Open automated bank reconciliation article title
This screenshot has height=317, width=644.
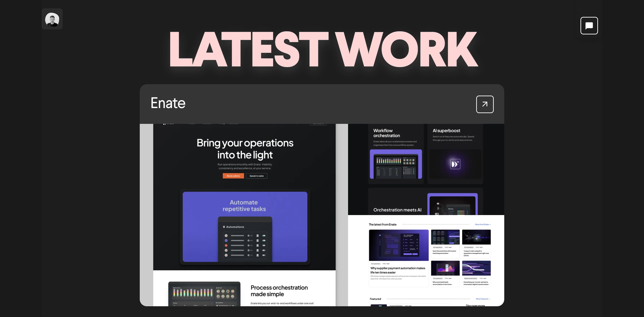tap(442, 283)
